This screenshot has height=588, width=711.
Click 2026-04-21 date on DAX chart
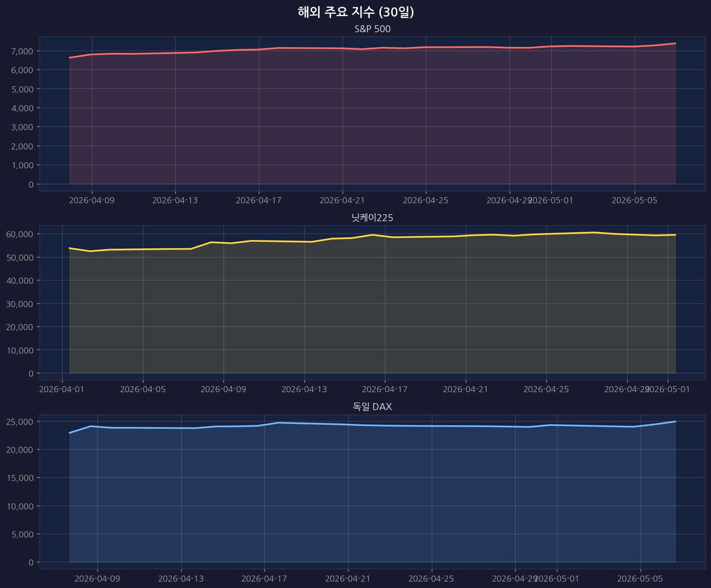(x=348, y=578)
